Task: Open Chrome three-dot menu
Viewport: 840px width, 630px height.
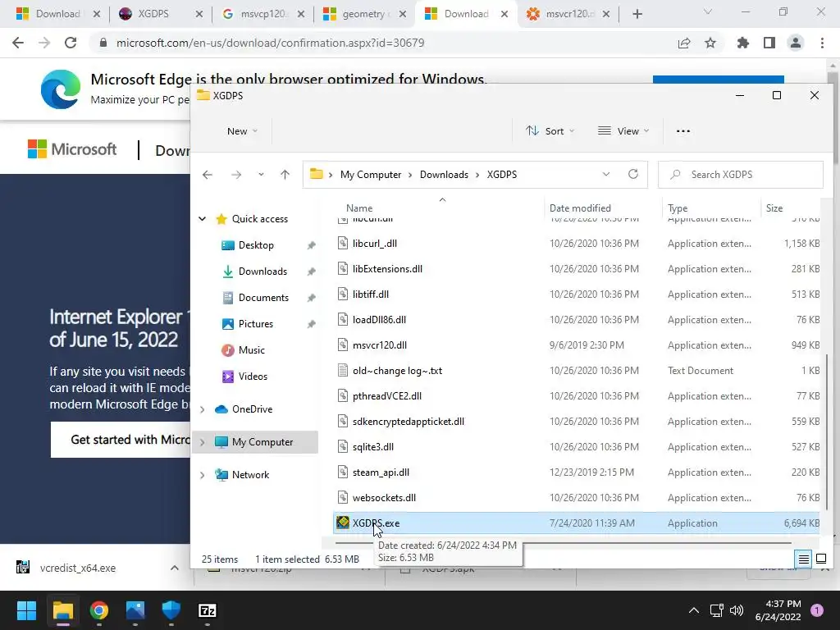Action: (822, 43)
